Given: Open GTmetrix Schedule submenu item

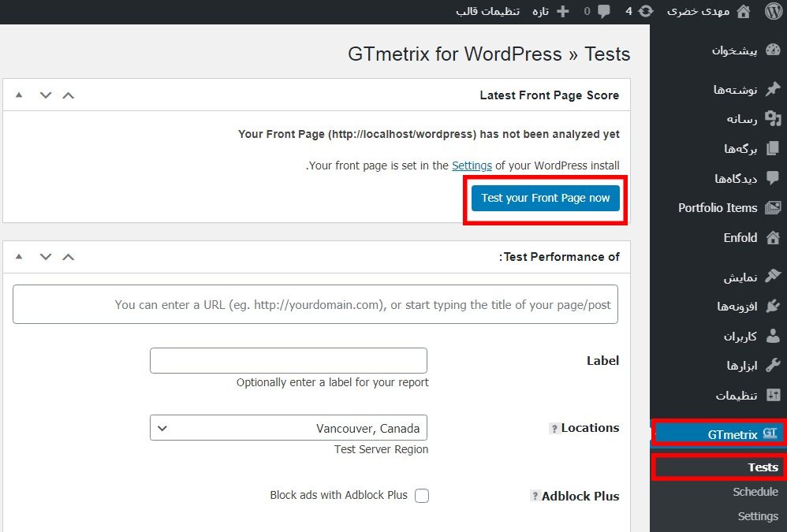Looking at the screenshot, I should pyautogui.click(x=755, y=492).
